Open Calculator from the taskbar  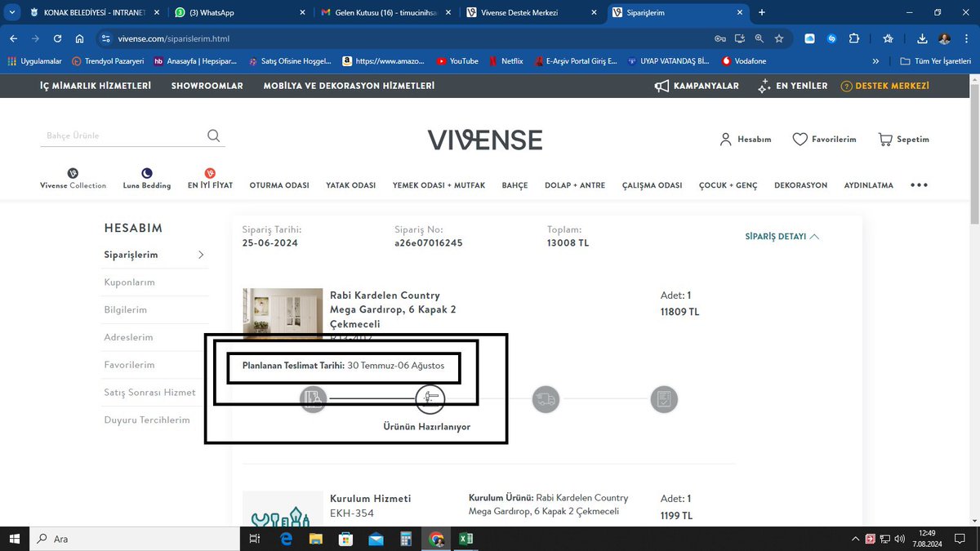(406, 539)
